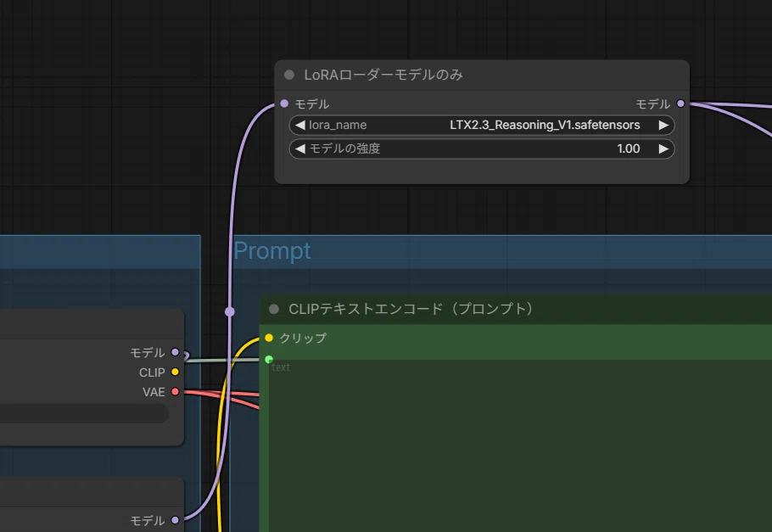
Task: Click the LoRA loader モデル output socket
Action: point(680,104)
